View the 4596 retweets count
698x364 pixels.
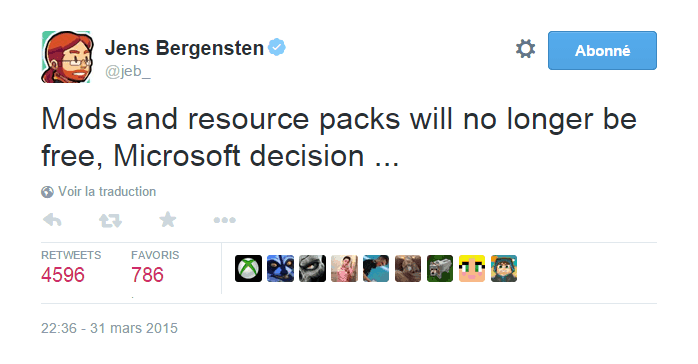pos(63,275)
